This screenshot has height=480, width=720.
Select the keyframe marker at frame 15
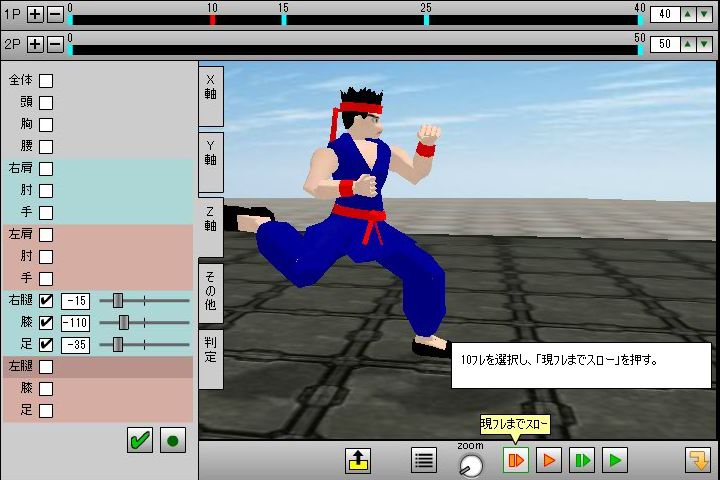(x=284, y=20)
